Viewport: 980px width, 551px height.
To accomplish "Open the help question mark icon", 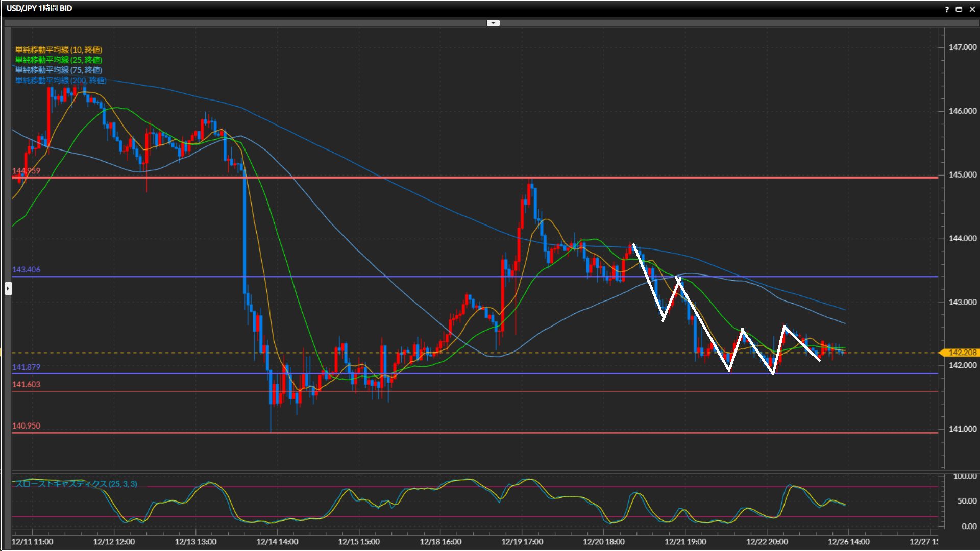I will 947,9.
